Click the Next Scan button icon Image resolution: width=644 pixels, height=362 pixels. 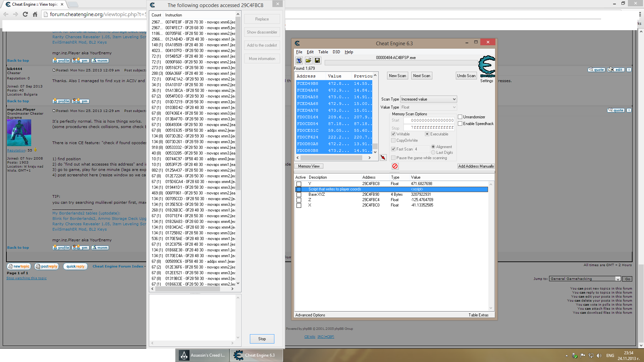click(x=421, y=75)
